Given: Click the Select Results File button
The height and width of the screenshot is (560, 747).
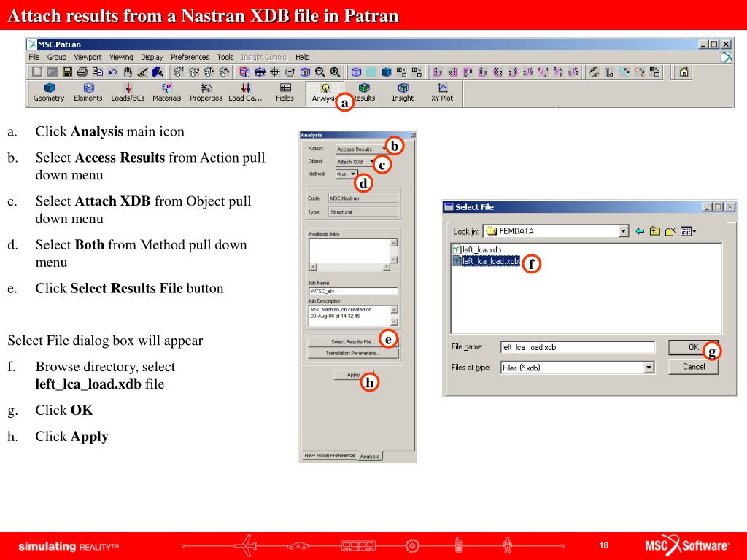Looking at the screenshot, I should click(x=353, y=342).
